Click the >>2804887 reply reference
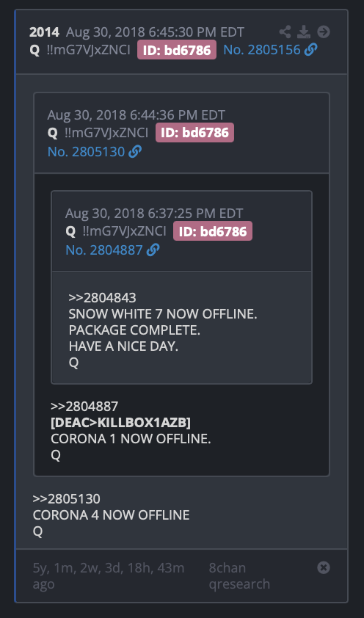 [84, 407]
